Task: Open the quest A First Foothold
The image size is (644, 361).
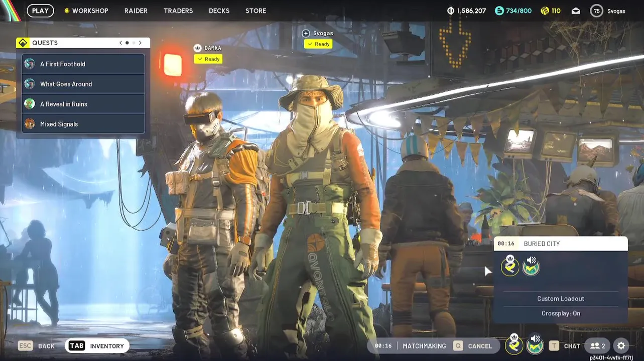Action: (83, 64)
